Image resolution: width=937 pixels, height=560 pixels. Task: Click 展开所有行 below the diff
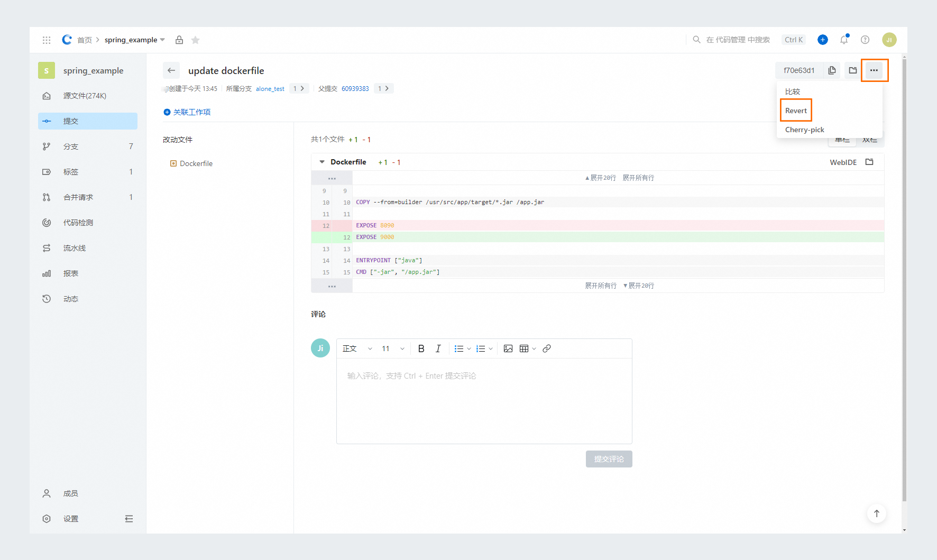(x=601, y=286)
